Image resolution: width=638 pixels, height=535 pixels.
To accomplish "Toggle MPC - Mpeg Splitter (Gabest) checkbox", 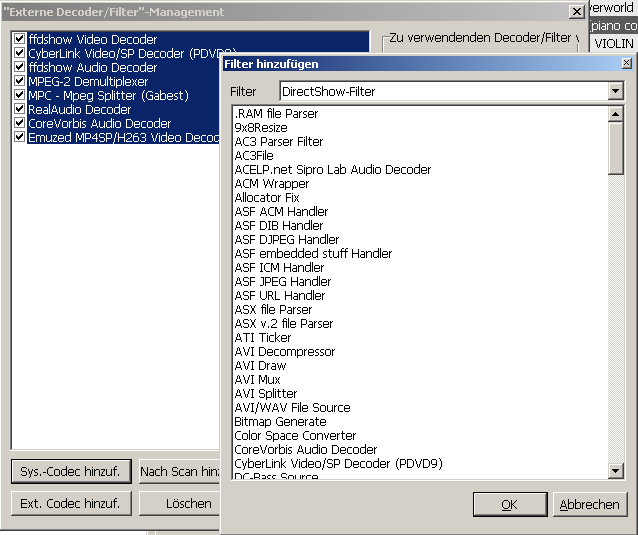I will point(19,95).
